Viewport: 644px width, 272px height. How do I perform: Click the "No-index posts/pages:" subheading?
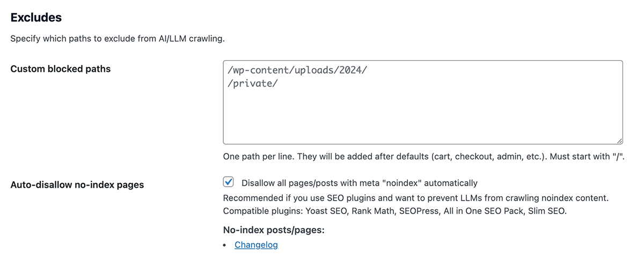coord(274,230)
